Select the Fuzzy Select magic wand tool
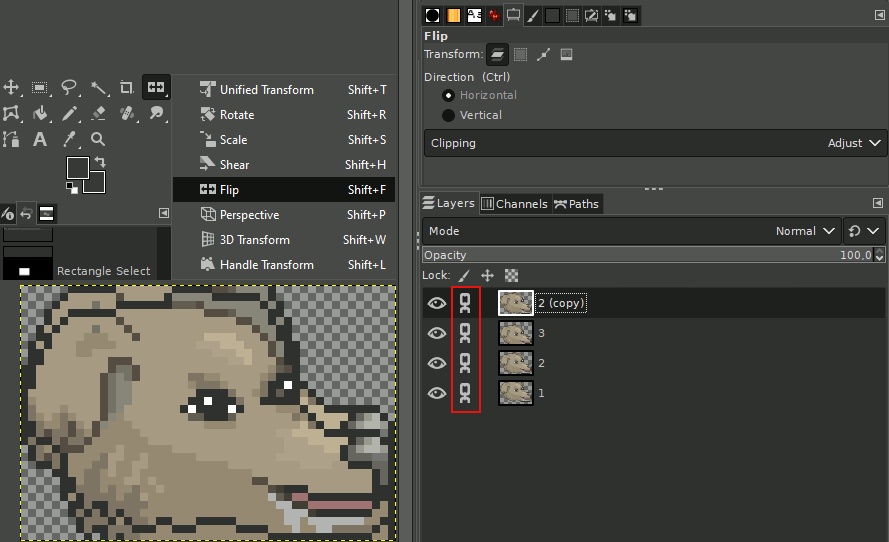The height and width of the screenshot is (542, 889). click(98, 87)
